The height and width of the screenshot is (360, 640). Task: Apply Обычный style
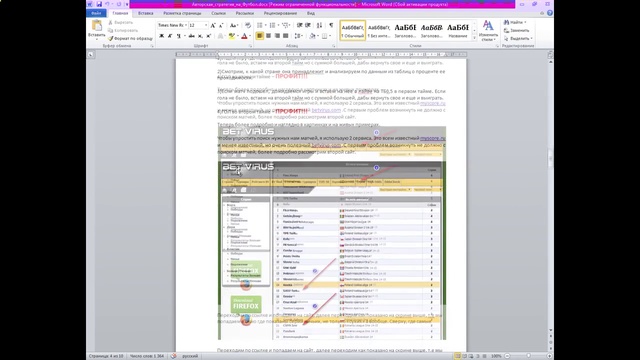353,30
